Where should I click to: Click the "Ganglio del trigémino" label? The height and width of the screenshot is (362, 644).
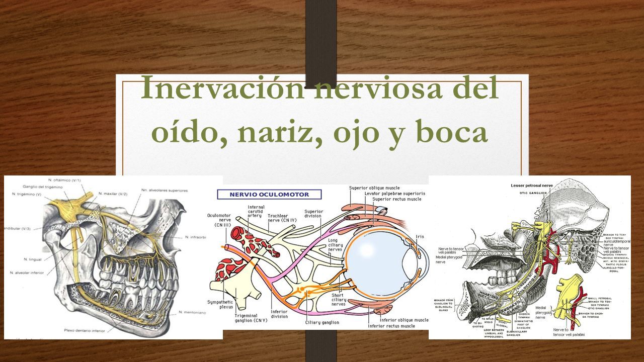(42, 187)
